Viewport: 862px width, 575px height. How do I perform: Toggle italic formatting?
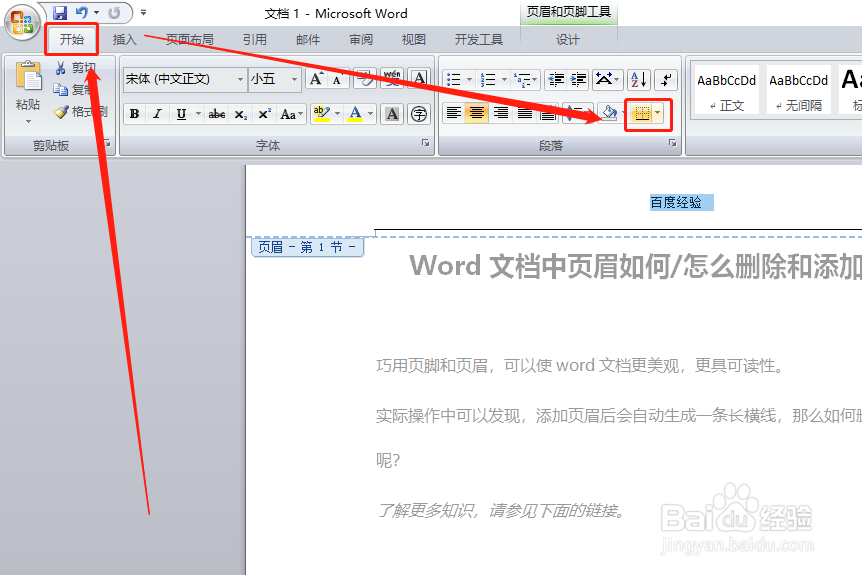(x=158, y=114)
